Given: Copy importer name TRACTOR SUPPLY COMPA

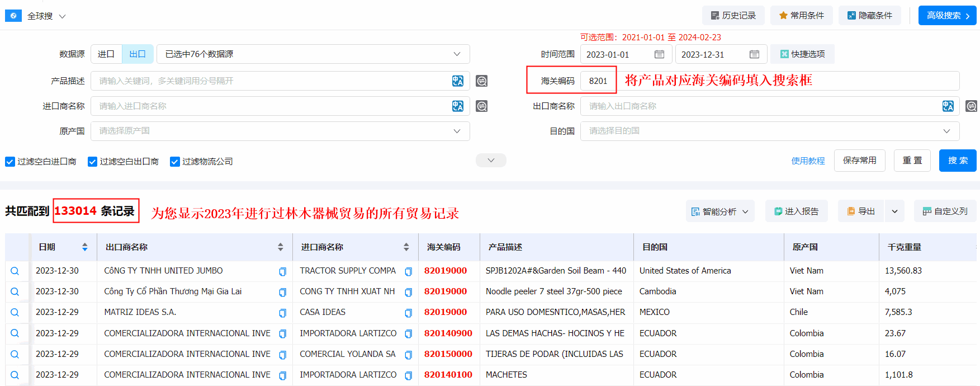Looking at the screenshot, I should (x=408, y=271).
